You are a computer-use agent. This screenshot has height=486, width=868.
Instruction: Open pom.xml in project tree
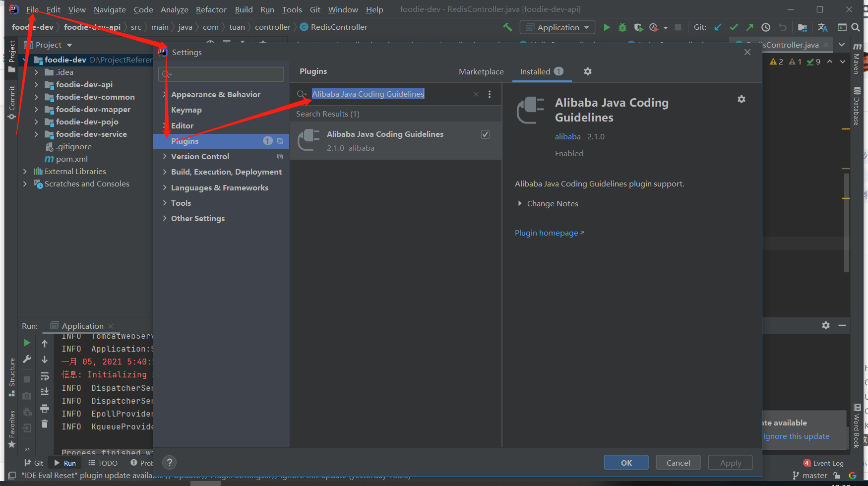[71, 159]
